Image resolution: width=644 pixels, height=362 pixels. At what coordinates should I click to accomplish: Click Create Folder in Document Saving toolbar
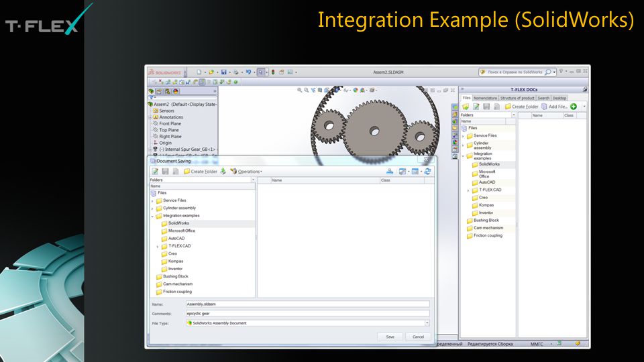pyautogui.click(x=201, y=172)
